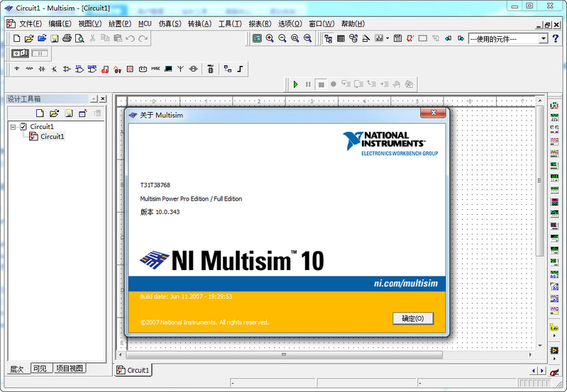
Task: Select the Circuit1 sheet tab at bottom
Action: click(x=133, y=370)
